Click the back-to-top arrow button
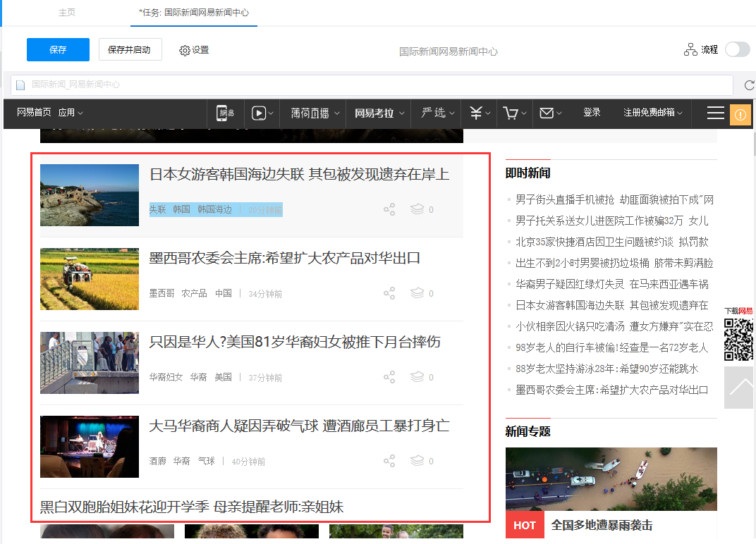Screen dimensions: 756x544 click(738, 388)
